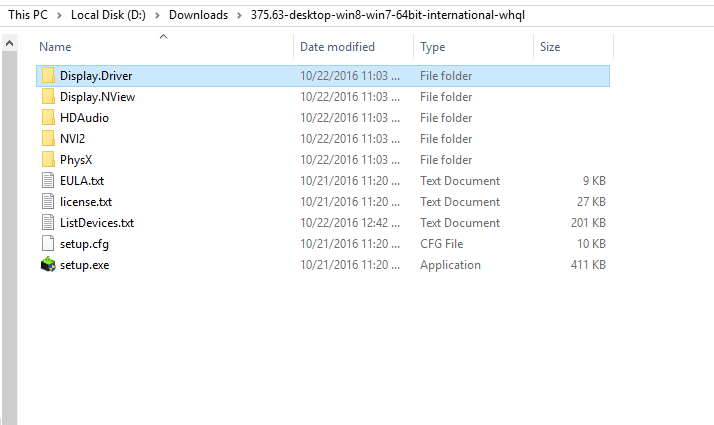Select the EULA.txt text document icon

pyautogui.click(x=48, y=180)
